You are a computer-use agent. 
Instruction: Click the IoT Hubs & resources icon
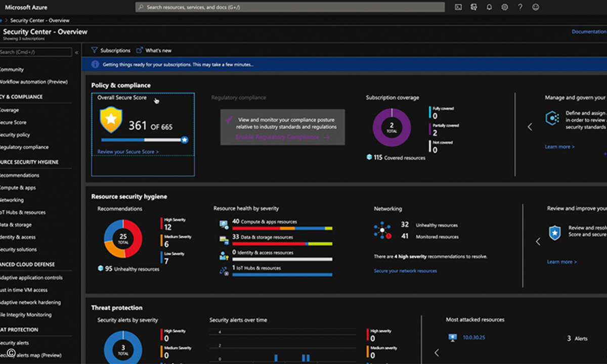(224, 270)
